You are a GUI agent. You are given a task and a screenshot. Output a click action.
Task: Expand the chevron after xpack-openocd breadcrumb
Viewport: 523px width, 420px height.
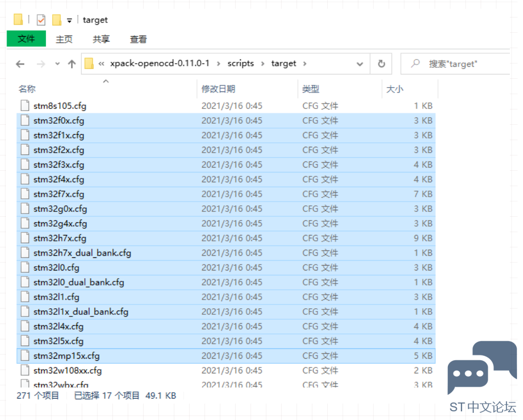click(x=219, y=64)
